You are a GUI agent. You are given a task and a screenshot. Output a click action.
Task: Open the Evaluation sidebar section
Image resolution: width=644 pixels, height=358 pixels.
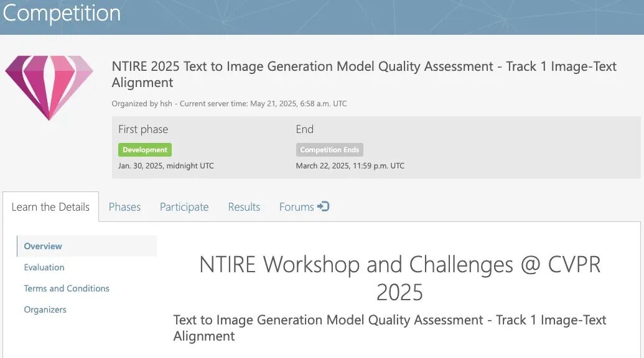44,267
